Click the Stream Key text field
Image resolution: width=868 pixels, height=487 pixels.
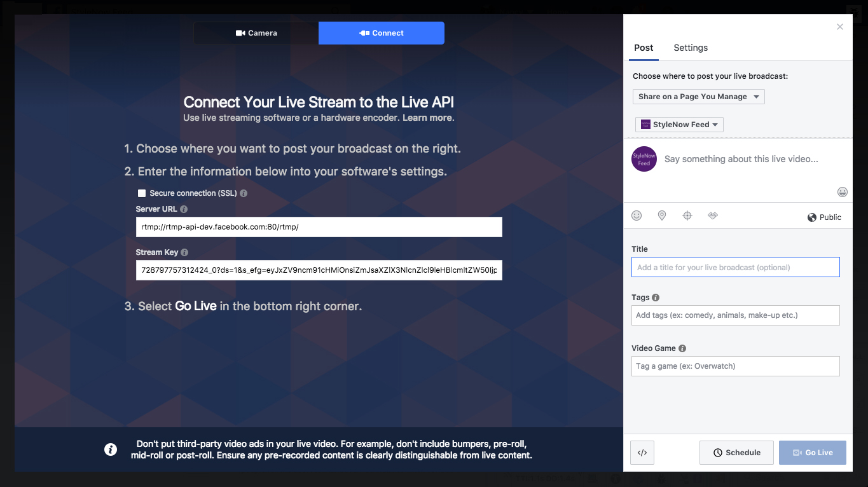pyautogui.click(x=319, y=270)
